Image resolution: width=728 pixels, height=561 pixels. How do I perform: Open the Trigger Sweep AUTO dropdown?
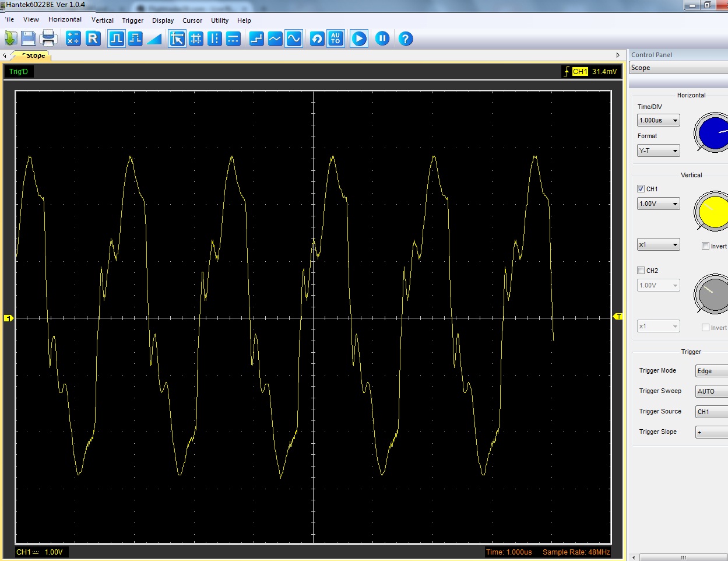(x=712, y=391)
